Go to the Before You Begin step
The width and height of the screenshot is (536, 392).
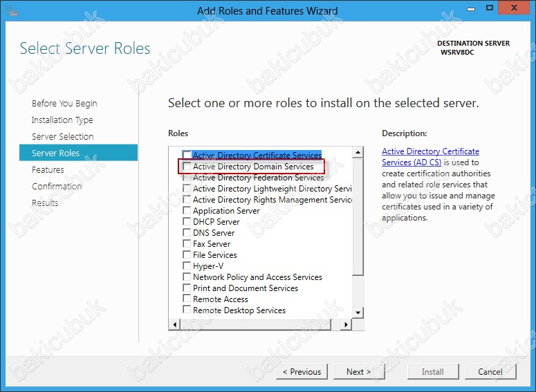pyautogui.click(x=64, y=103)
